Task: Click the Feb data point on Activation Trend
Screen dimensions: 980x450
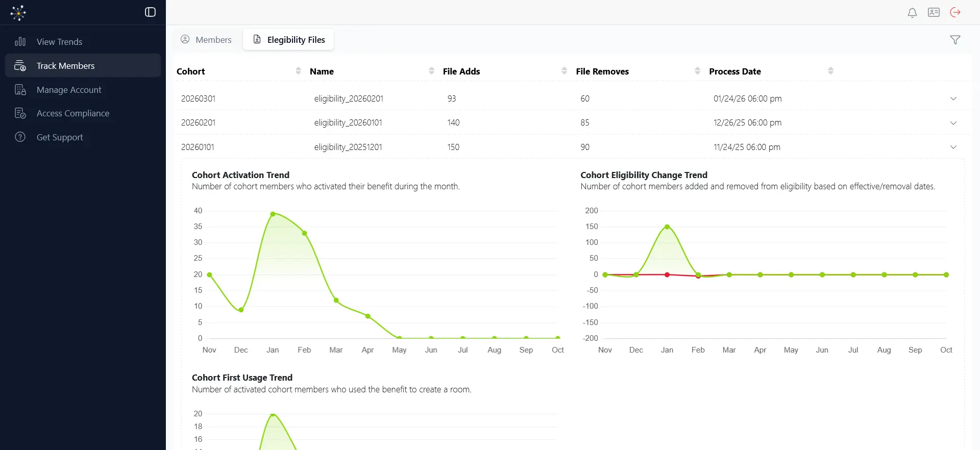Action: click(304, 233)
